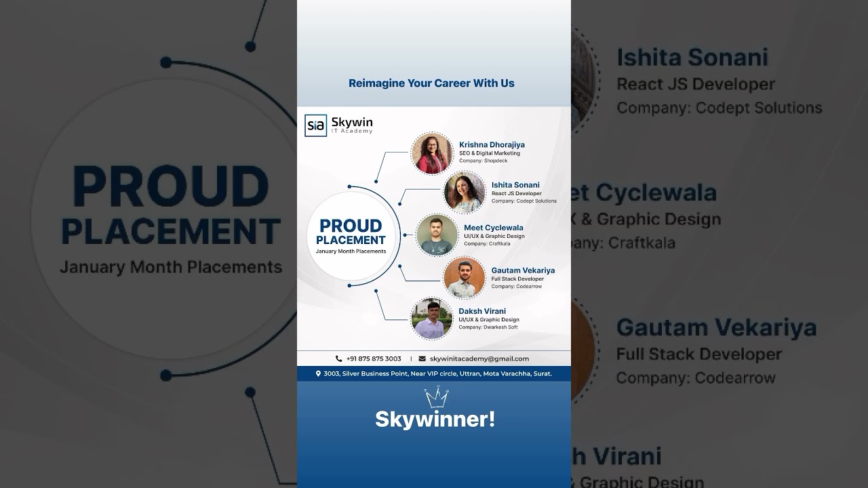
Task: Select "Meet Cyclewala" name in center poster
Action: pos(494,228)
